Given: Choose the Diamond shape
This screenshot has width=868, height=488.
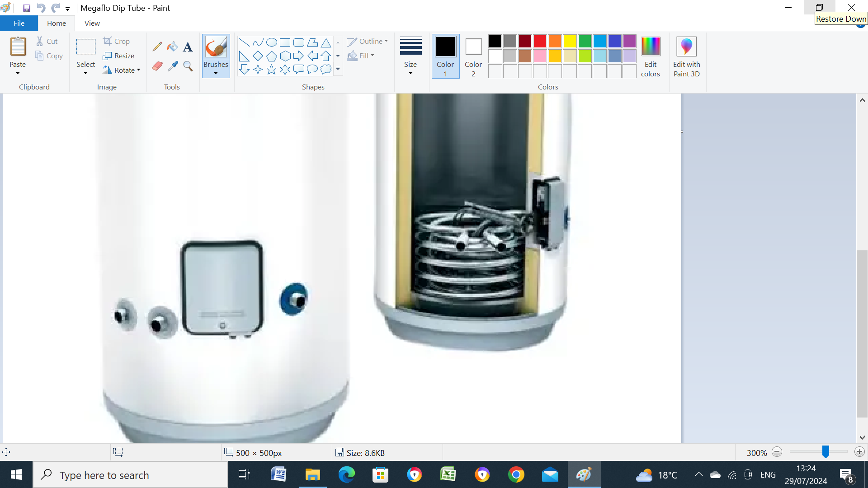Looking at the screenshot, I should [x=258, y=56].
